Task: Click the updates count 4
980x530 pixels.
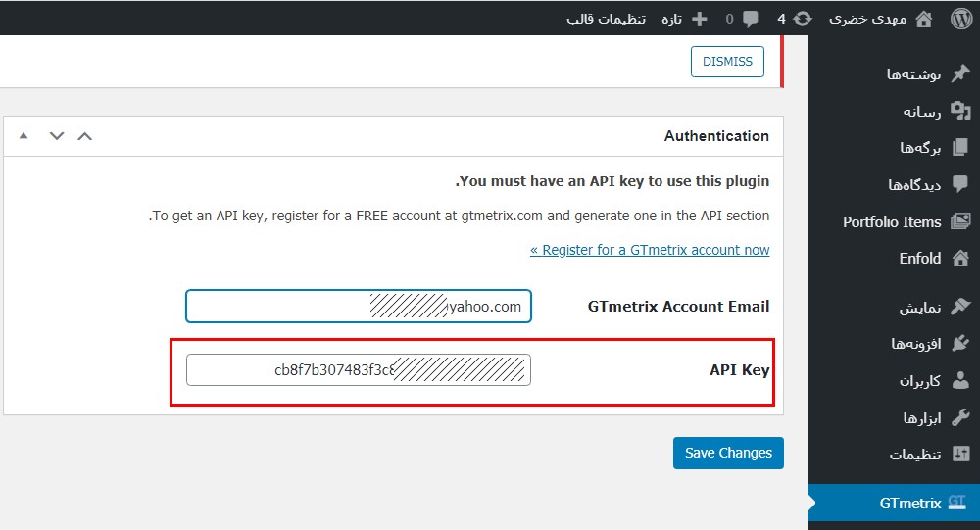Action: [781, 20]
